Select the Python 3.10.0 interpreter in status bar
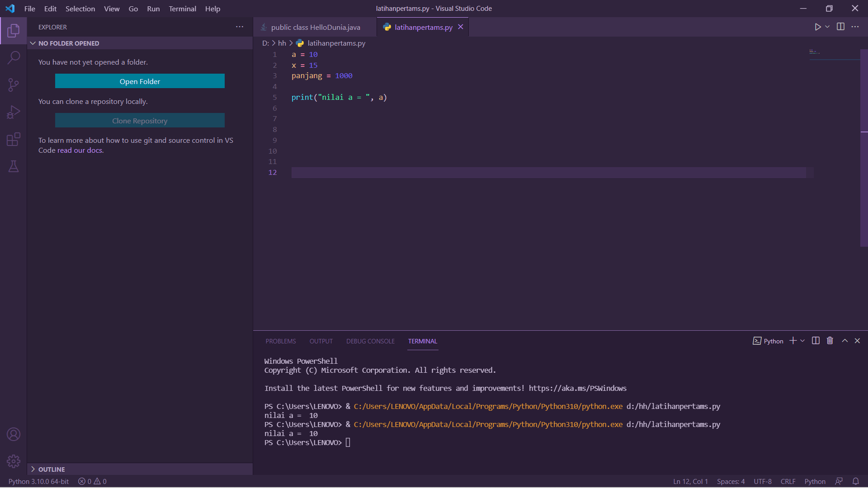The height and width of the screenshot is (488, 868). pyautogui.click(x=38, y=481)
